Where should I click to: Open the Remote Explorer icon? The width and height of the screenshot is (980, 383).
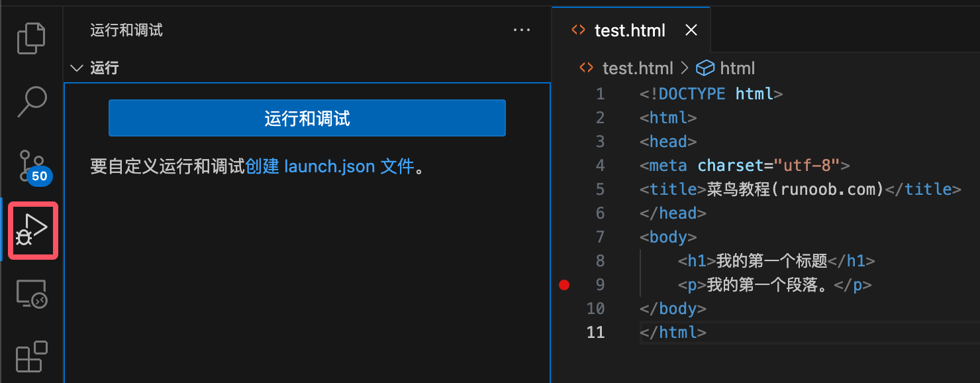(x=31, y=294)
